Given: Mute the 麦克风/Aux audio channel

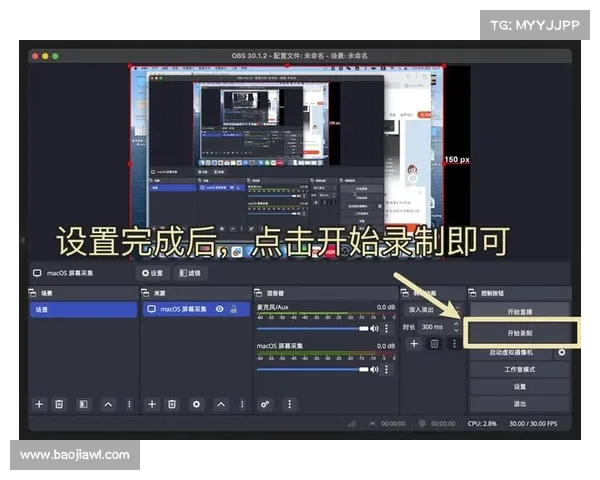Looking at the screenshot, I should point(374,328).
